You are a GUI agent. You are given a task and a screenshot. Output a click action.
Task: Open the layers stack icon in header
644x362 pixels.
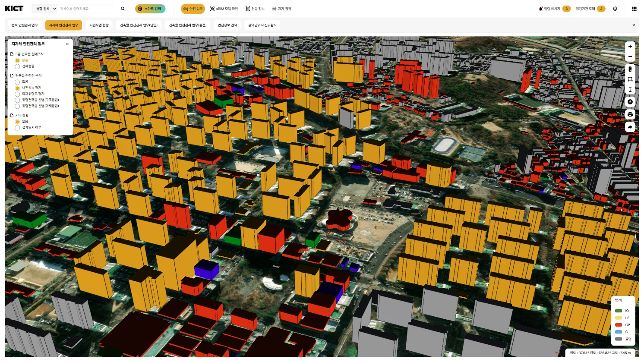[x=615, y=9]
